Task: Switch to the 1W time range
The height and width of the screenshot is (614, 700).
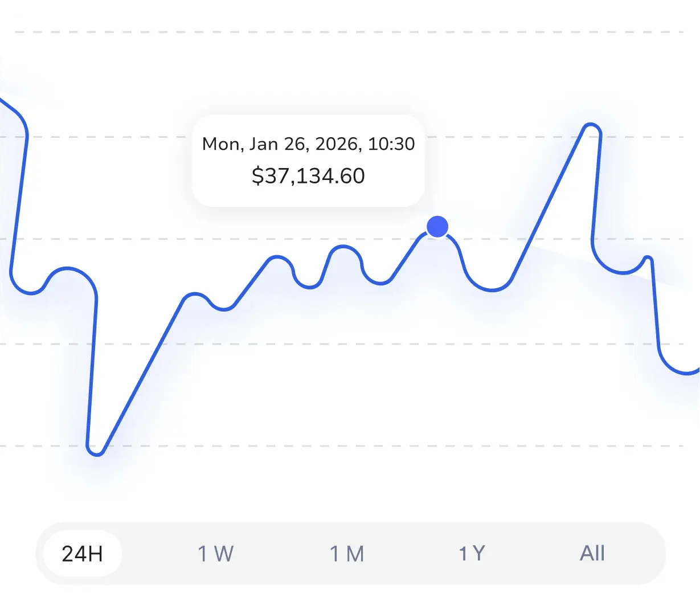Action: [x=215, y=553]
